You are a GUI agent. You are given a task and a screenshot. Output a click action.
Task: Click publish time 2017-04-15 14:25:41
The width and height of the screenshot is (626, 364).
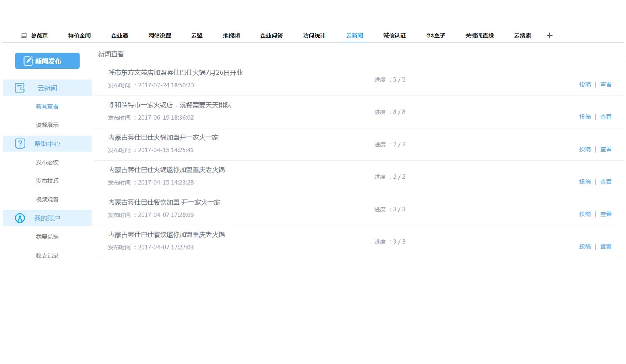pyautogui.click(x=166, y=150)
